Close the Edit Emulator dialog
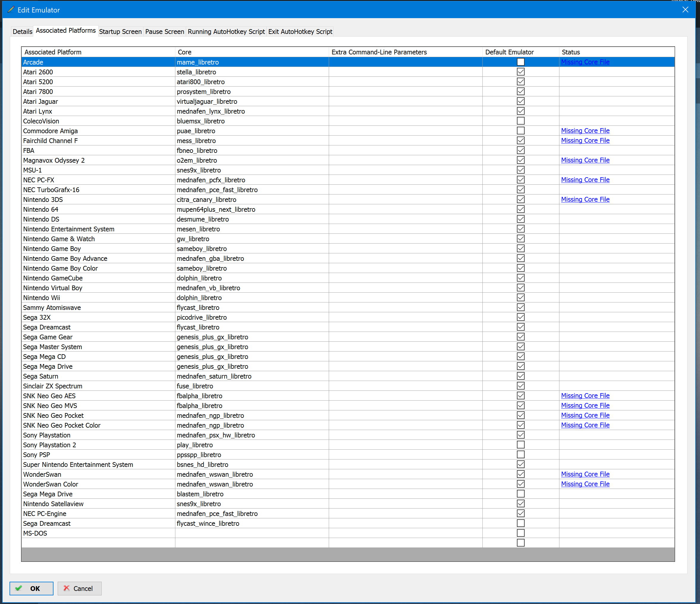This screenshot has width=700, height=604. 685,10
